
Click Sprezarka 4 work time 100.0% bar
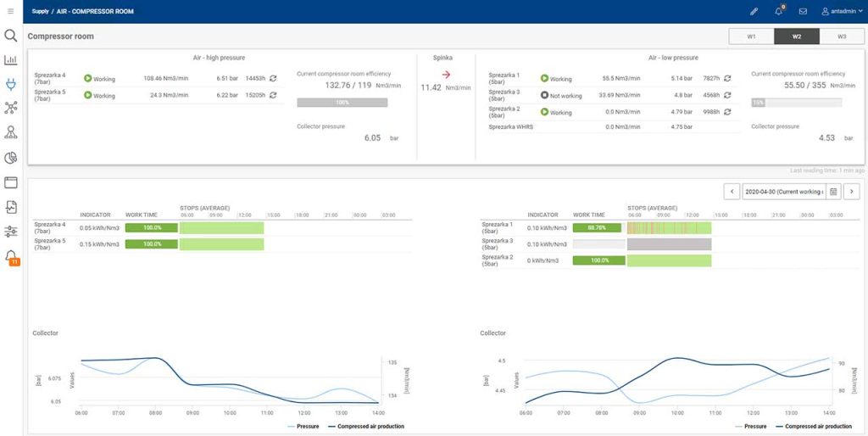tap(152, 227)
